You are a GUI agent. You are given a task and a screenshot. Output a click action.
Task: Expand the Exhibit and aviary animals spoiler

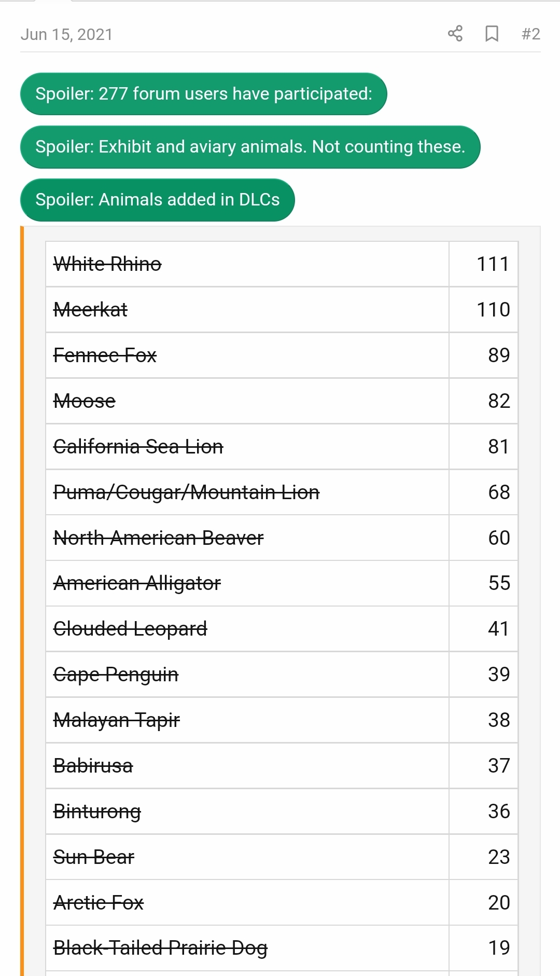(250, 147)
